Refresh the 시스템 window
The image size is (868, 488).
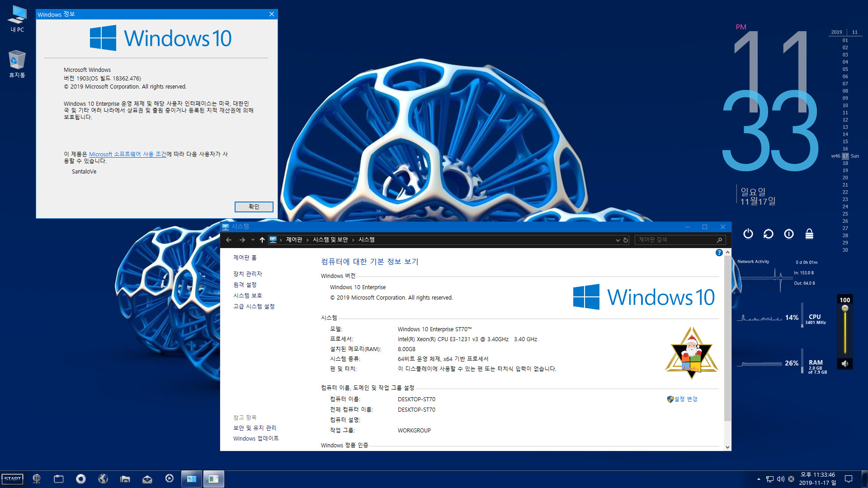coord(626,240)
